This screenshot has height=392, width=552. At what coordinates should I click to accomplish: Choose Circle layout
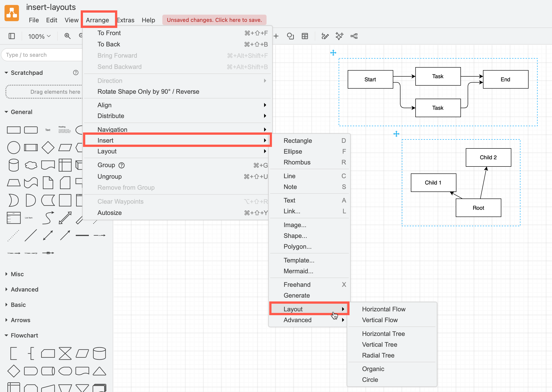(392, 380)
